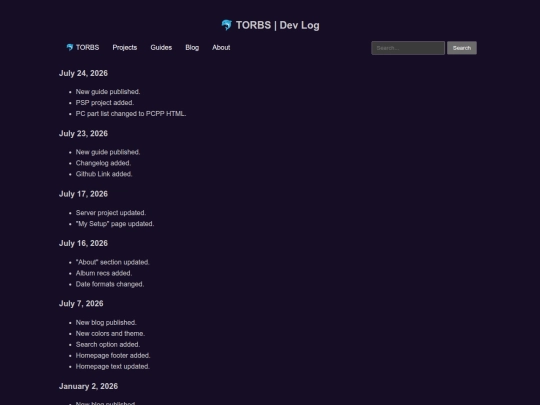The height and width of the screenshot is (405, 540).
Task: Go to the Guides page
Action: [161, 48]
